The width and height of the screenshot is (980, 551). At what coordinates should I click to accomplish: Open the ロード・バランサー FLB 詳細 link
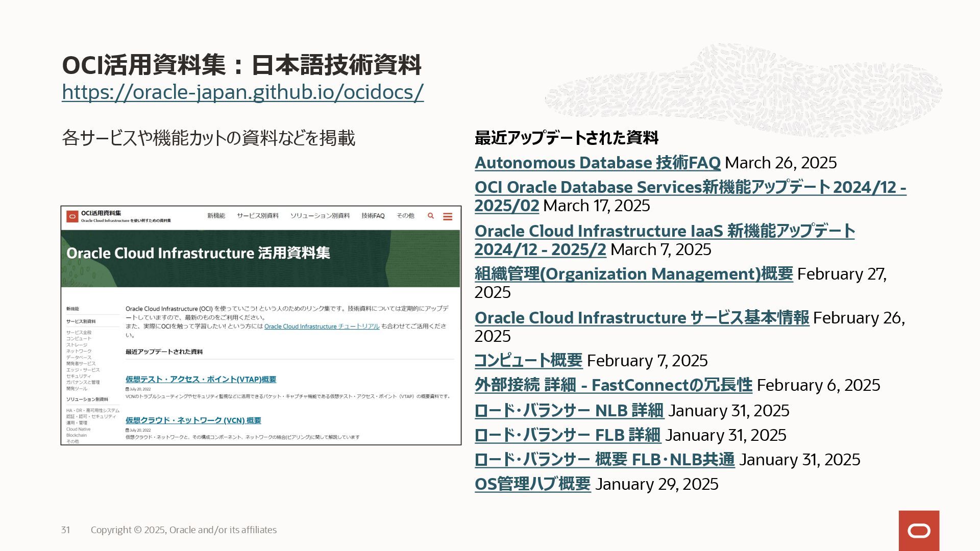568,435
